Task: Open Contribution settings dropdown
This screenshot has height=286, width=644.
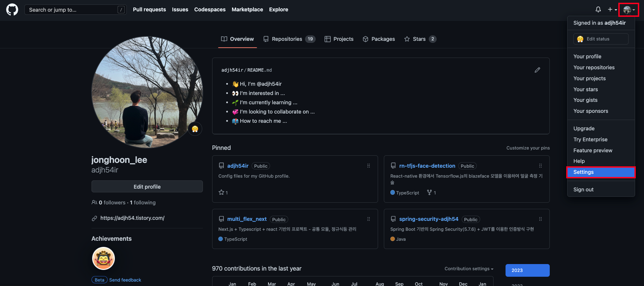Action: pyautogui.click(x=469, y=269)
